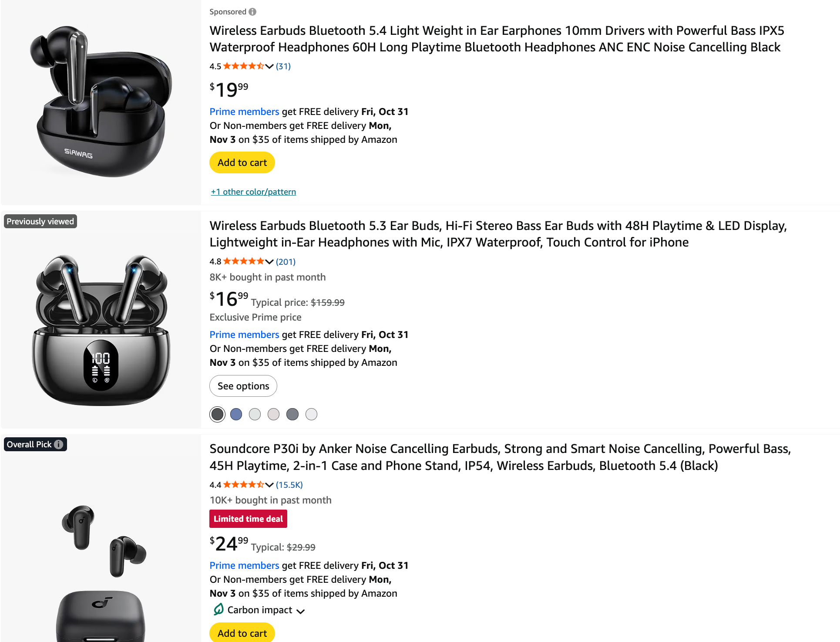The image size is (840, 642).
Task: Open the 4.8 rating breakdown chevron
Action: click(269, 261)
